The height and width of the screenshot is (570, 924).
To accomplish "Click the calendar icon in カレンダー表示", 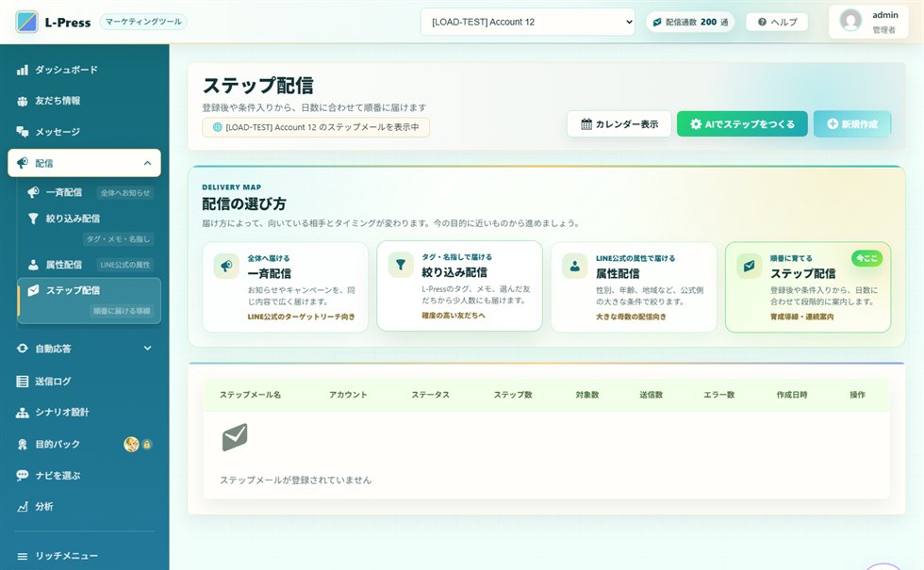I will pos(586,124).
